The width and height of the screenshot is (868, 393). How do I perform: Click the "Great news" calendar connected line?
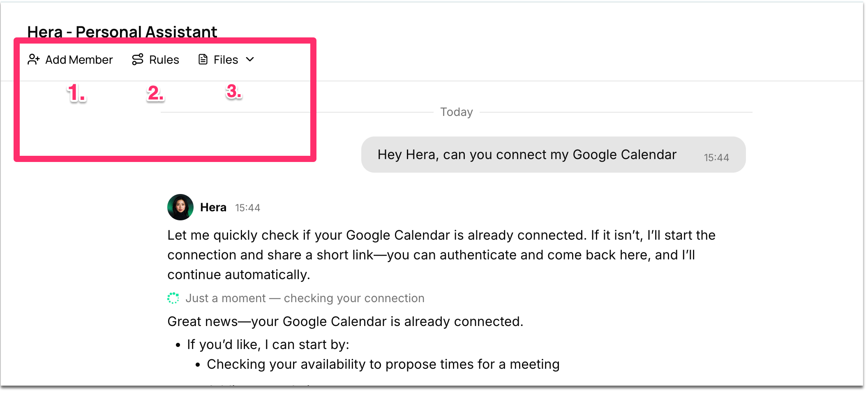pos(345,321)
